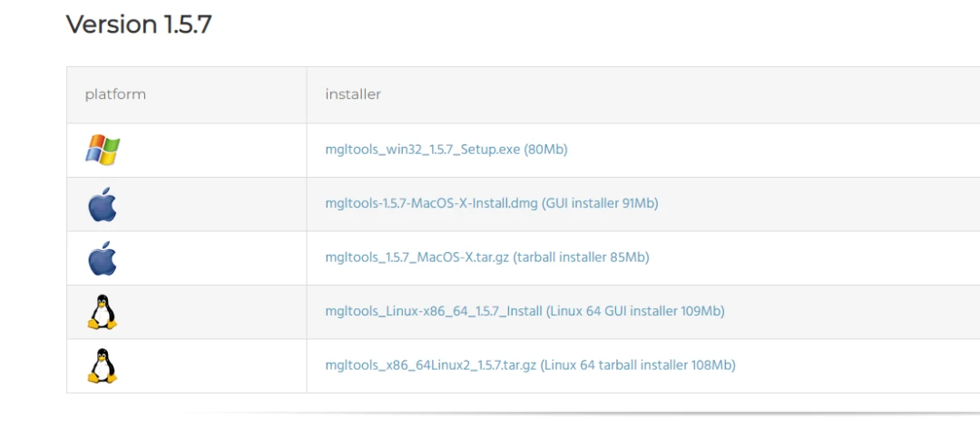This screenshot has height=427, width=980.
Task: Click the blank header area right of "installer"
Action: coord(681,94)
